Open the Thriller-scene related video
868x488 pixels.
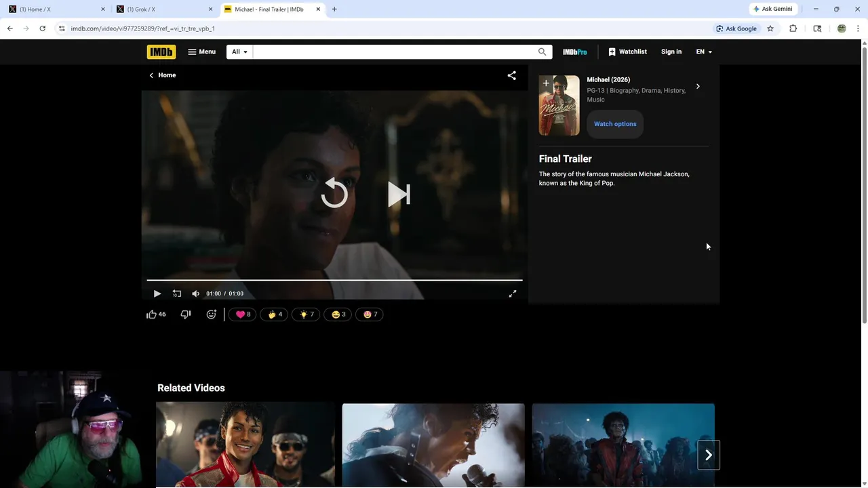[x=623, y=445]
